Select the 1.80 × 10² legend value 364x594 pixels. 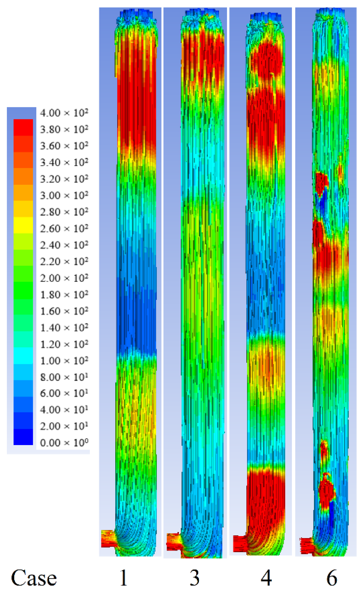[x=64, y=294]
